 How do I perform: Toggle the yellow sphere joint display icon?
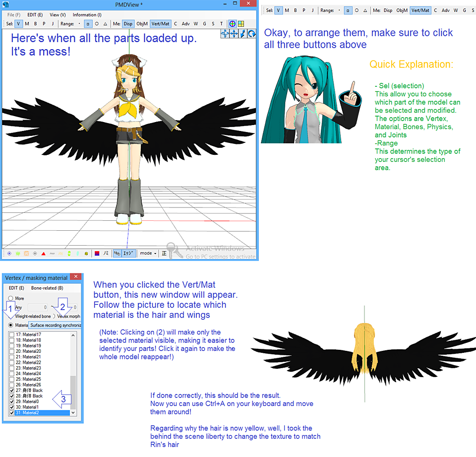tap(86, 254)
